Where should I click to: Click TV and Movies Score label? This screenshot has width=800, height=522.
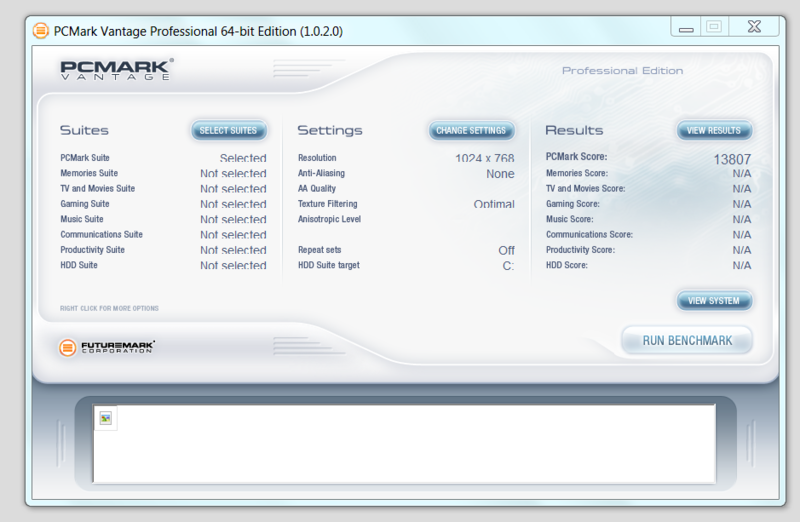(585, 188)
